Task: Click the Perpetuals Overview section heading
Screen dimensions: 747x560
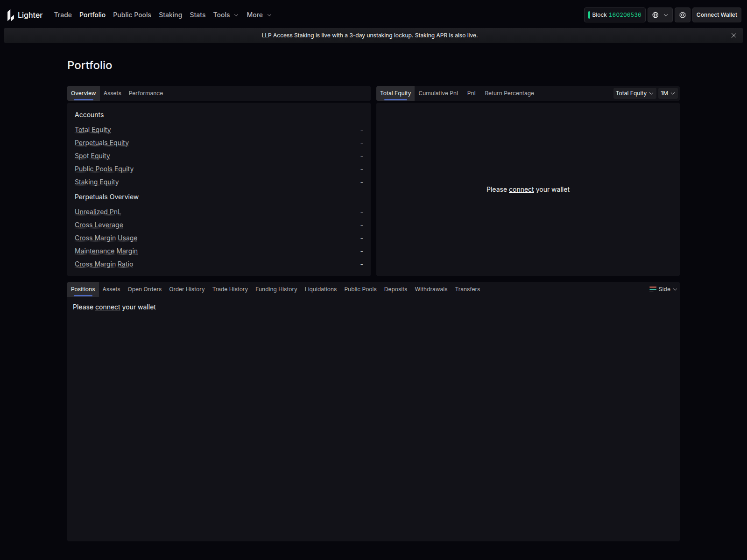Action: (106, 197)
